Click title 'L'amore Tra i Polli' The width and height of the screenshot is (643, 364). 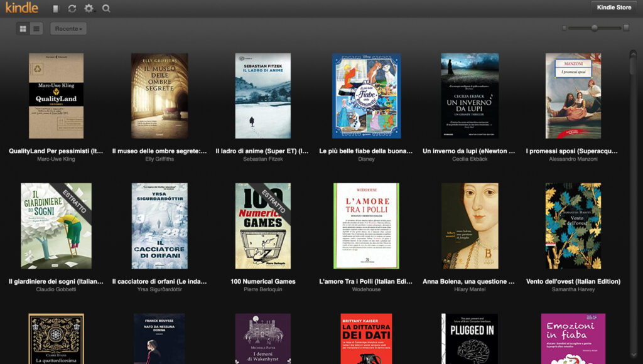[366, 281]
